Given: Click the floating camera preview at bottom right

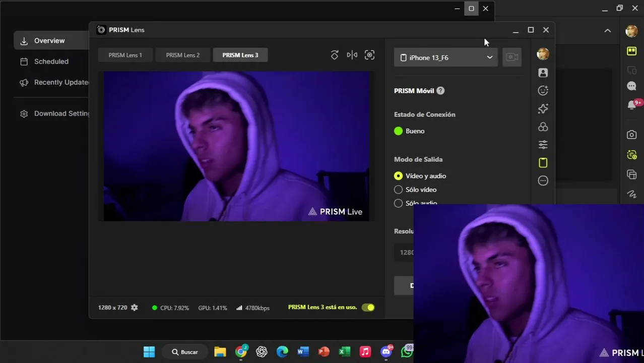Looking at the screenshot, I should click(x=529, y=283).
